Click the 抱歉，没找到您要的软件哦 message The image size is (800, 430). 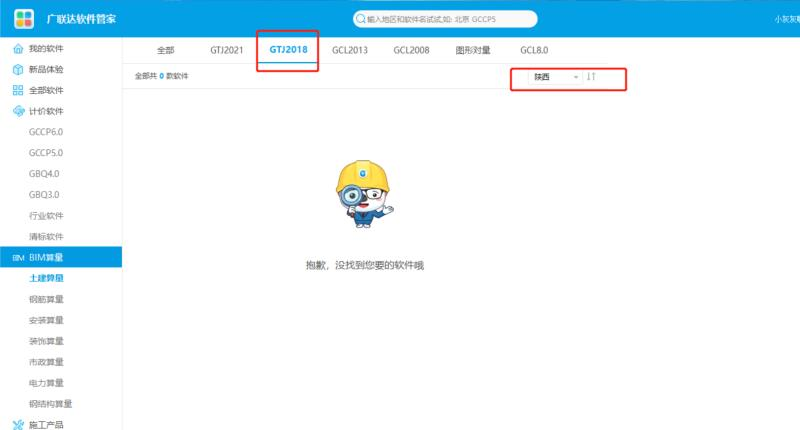tap(365, 265)
